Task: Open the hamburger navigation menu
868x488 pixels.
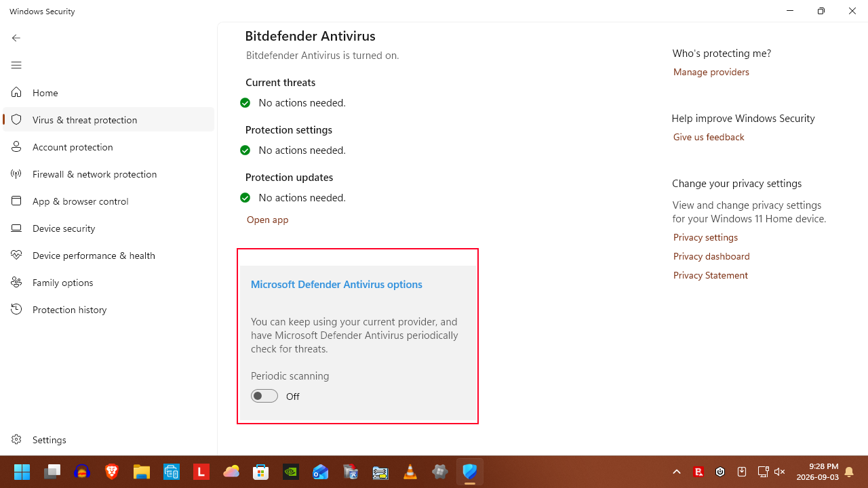Action: (x=16, y=65)
